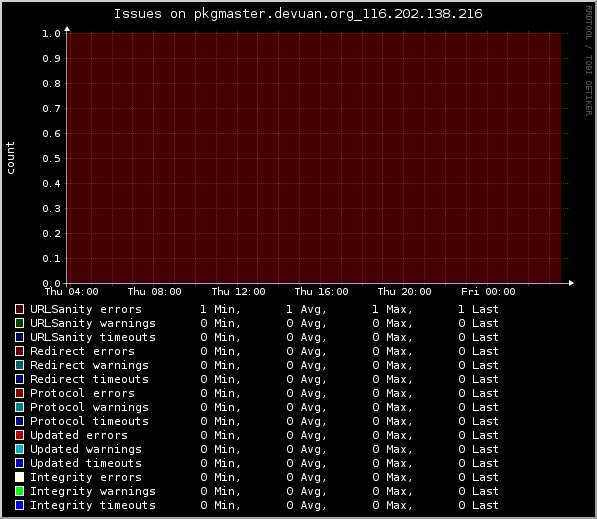This screenshot has height=519, width=597.
Task: Click the Thu 12:00 time axis label
Action: (x=238, y=292)
